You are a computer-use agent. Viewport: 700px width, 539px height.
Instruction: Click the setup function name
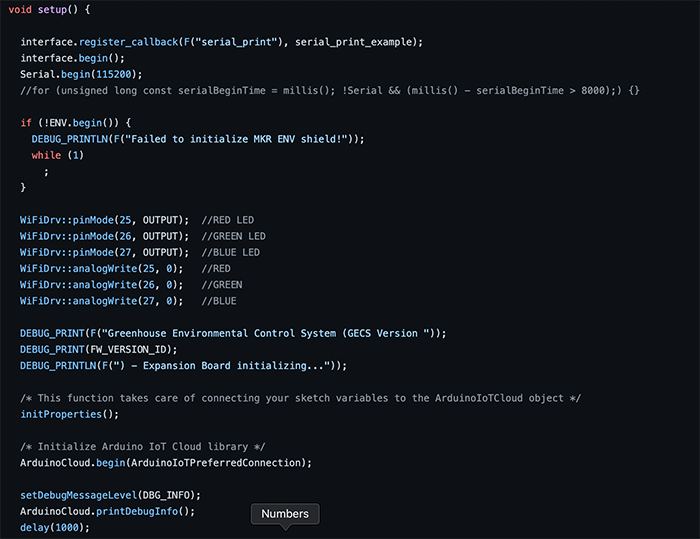click(x=52, y=9)
